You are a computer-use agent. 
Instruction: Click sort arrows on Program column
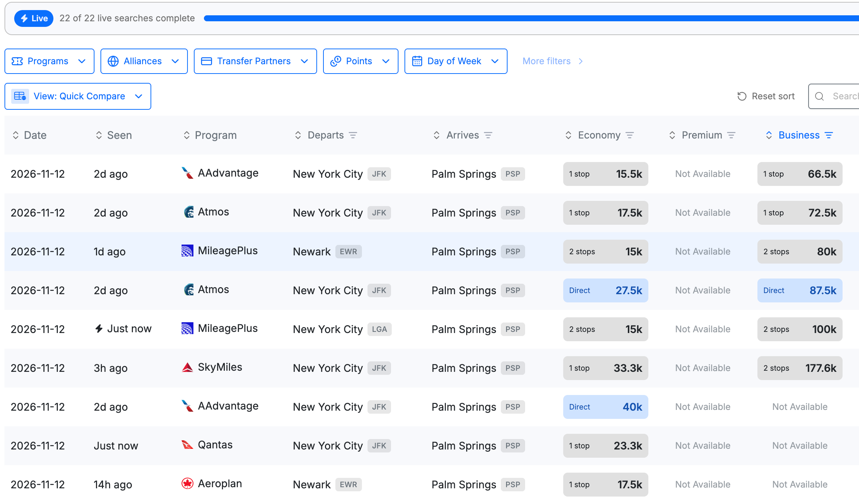tap(187, 135)
